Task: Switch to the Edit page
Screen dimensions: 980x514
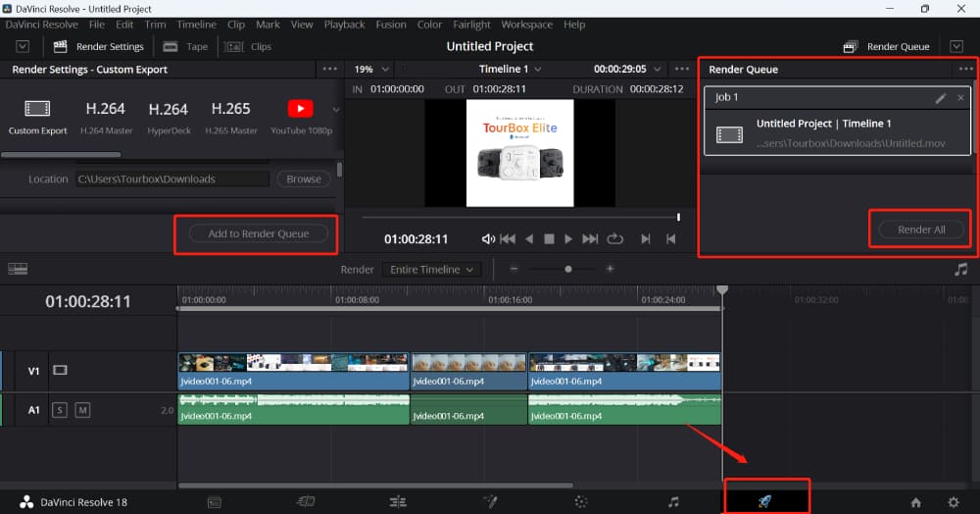Action: [398, 502]
